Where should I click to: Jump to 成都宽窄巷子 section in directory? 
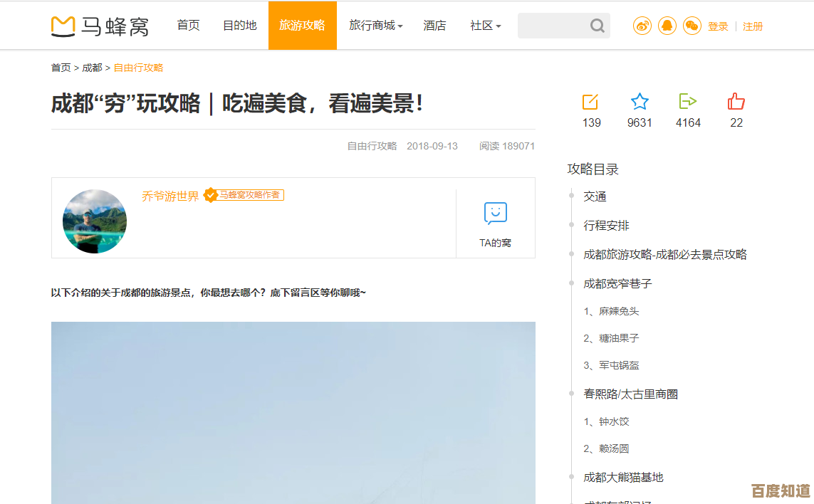tap(617, 283)
